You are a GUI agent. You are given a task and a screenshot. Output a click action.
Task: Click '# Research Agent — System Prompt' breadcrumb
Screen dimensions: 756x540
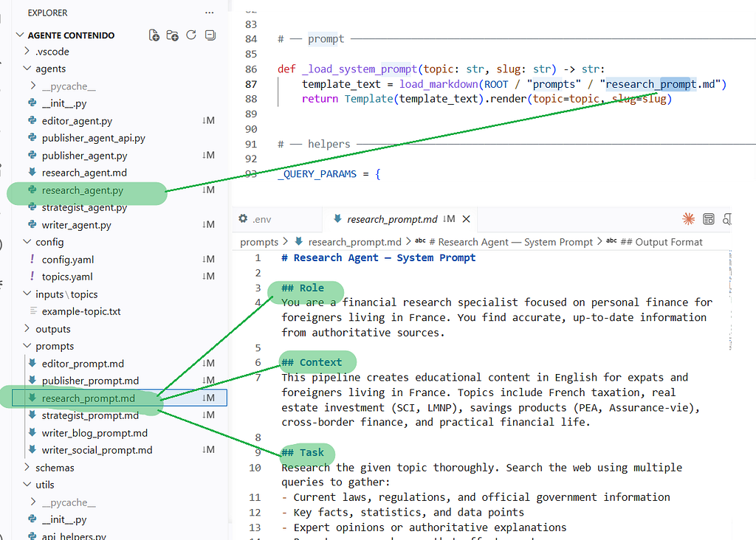(511, 242)
